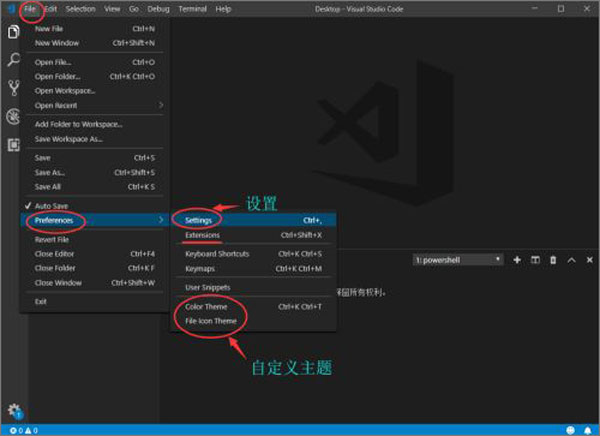Select Close Folder menu item
Image resolution: width=600 pixels, height=436 pixels.
coord(95,268)
